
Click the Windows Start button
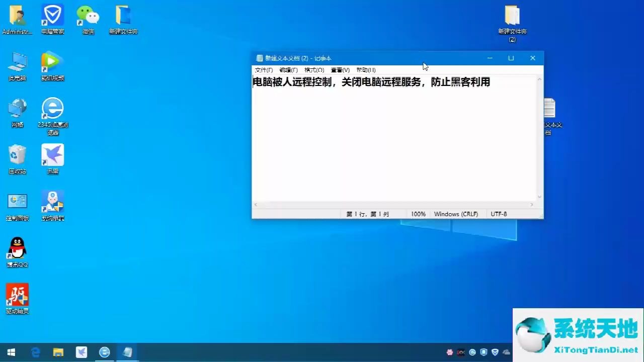(11, 352)
